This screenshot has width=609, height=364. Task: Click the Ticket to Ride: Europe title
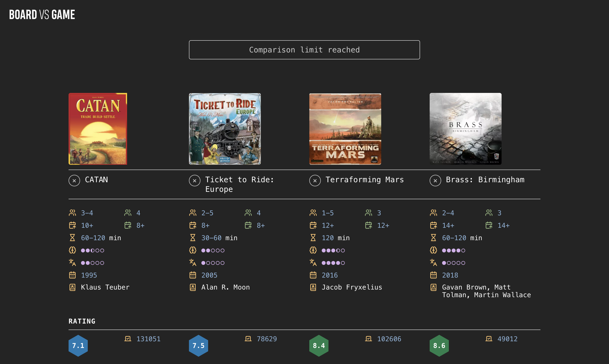[x=240, y=184]
